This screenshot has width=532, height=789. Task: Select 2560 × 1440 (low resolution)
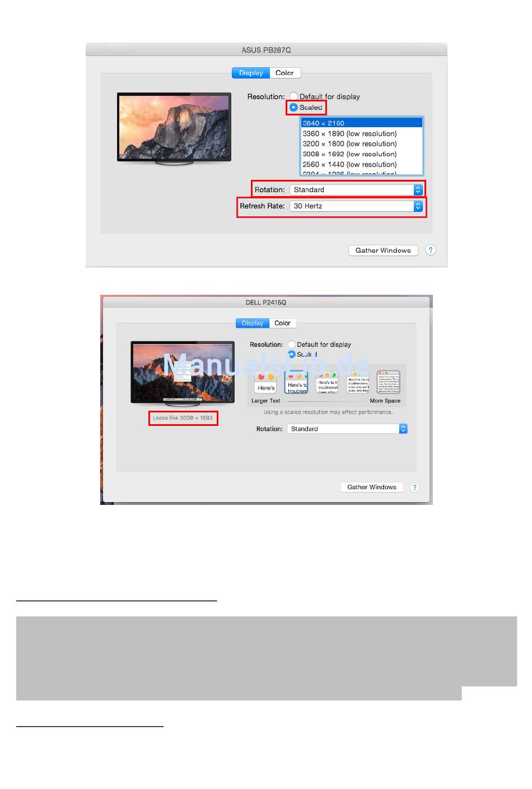click(x=362, y=165)
